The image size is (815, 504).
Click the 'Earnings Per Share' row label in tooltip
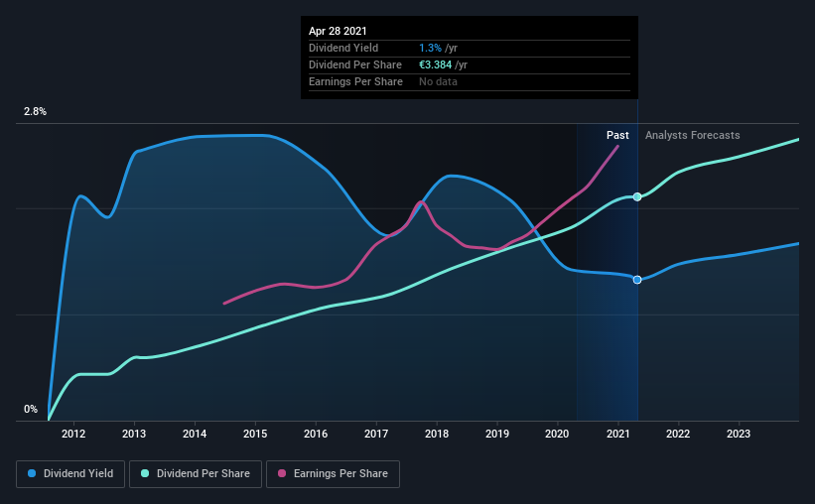pos(355,81)
